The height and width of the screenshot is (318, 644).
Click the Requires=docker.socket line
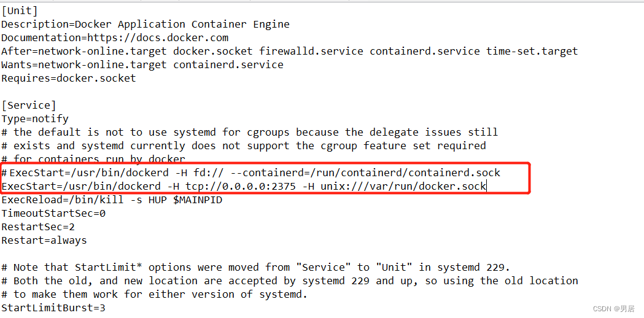(69, 78)
